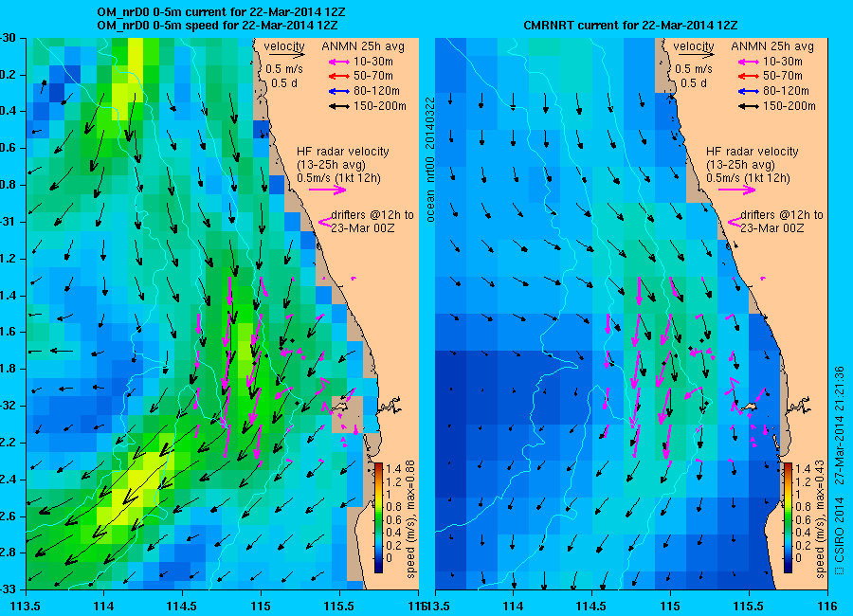Click the '27-Mar-2014 21:21:36' timestamp
Viewport: 853px width, 616px height.
(x=839, y=425)
